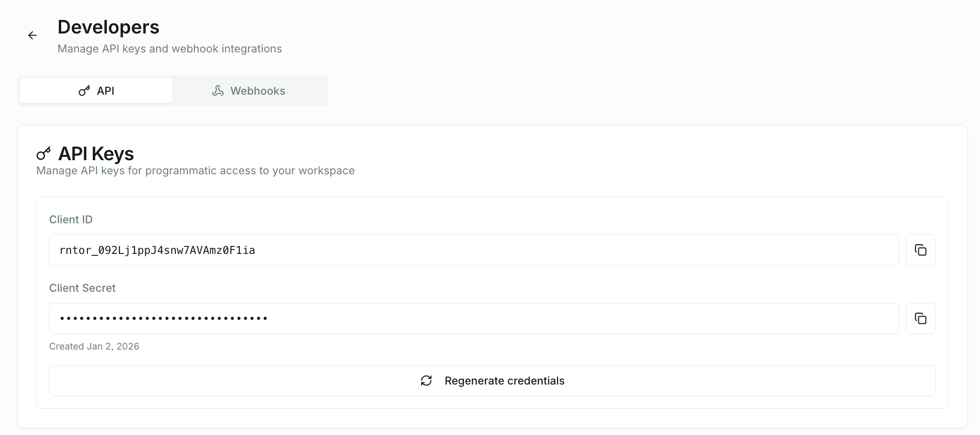Copy the Client ID using its copy icon
This screenshot has width=980, height=435.
(921, 250)
